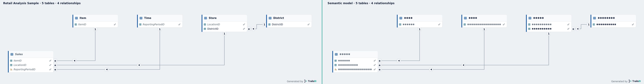
Task: Click the column icon before DistrictID in the Store table
Action: (x=205, y=29)
